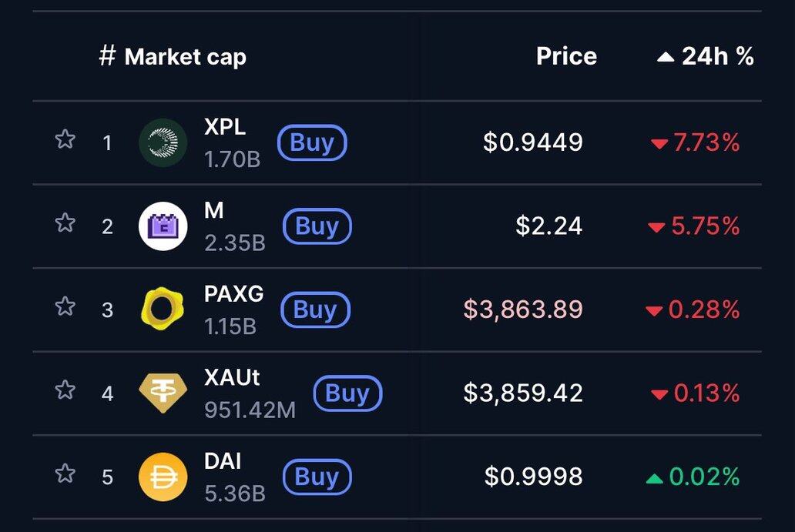Purchase DAI using its Buy button
This screenshot has width=795, height=532.
[x=317, y=477]
